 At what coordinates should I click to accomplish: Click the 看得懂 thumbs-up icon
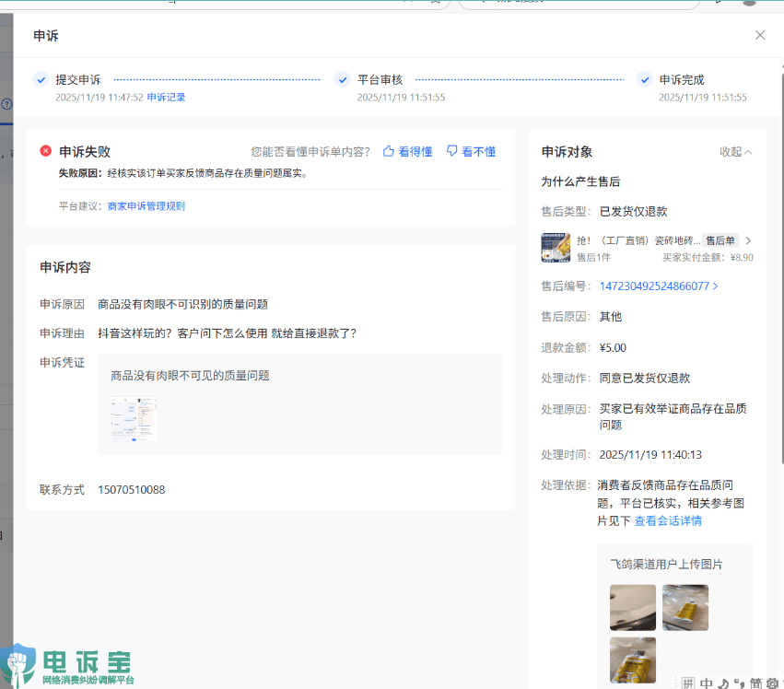click(x=389, y=151)
